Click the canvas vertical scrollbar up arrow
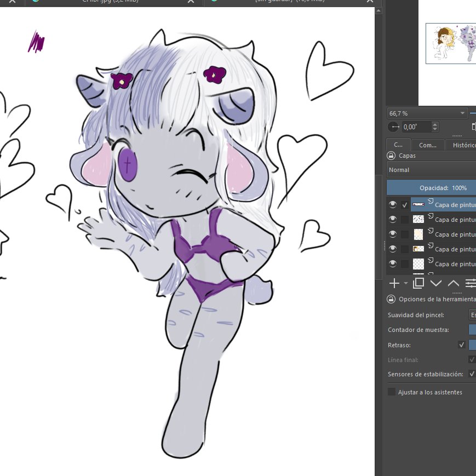Viewport: 476px width, 476px height. click(x=378, y=10)
